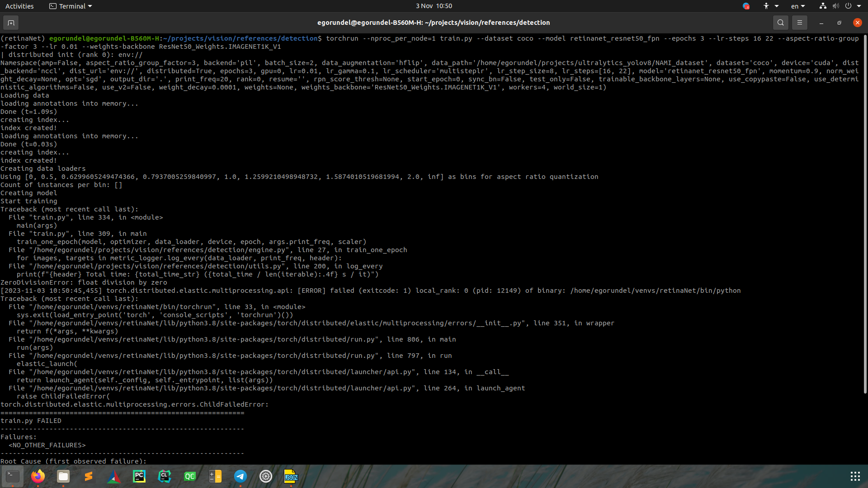868x488 pixels.
Task: Open the Telegram tray notification indicator
Action: (746, 6)
